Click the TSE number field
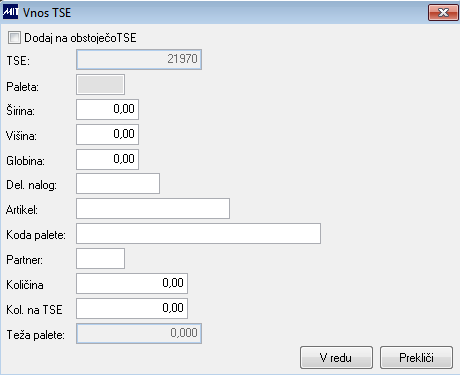 point(139,59)
